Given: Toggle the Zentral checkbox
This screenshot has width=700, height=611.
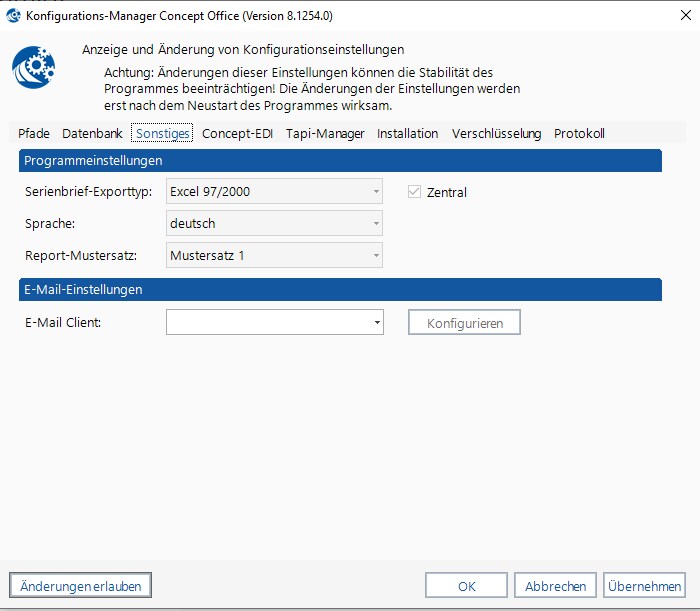Looking at the screenshot, I should pos(414,192).
